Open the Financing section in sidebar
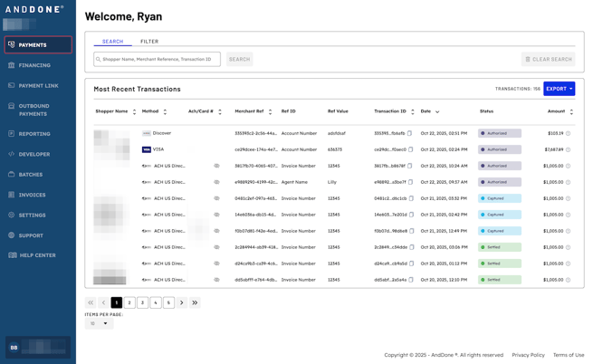Screen dimensions: 593x364 click(34, 65)
